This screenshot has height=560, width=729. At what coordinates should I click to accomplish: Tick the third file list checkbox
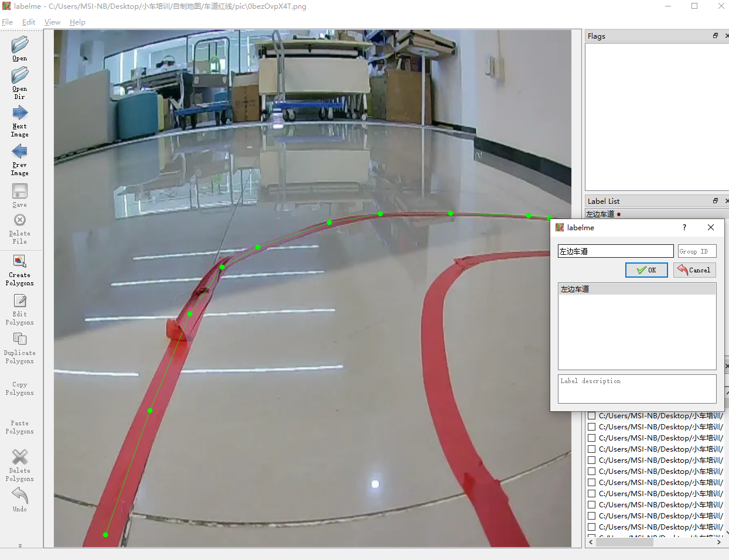[x=592, y=438]
